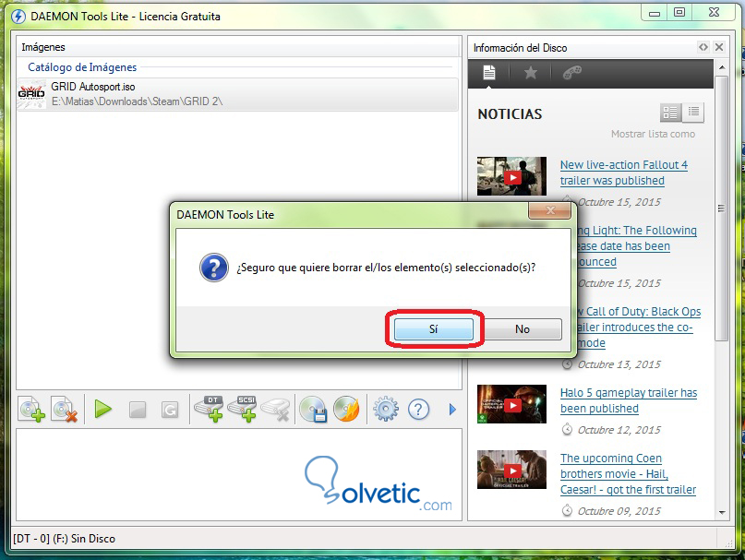This screenshot has height=560, width=745.
Task: Open the Fallout 4 trailer news link
Action: [x=624, y=173]
